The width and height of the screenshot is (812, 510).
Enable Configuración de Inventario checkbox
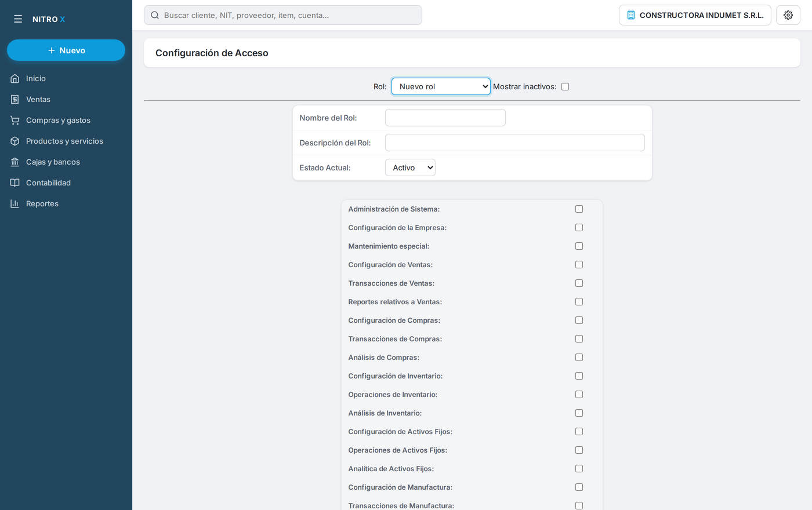pos(579,376)
